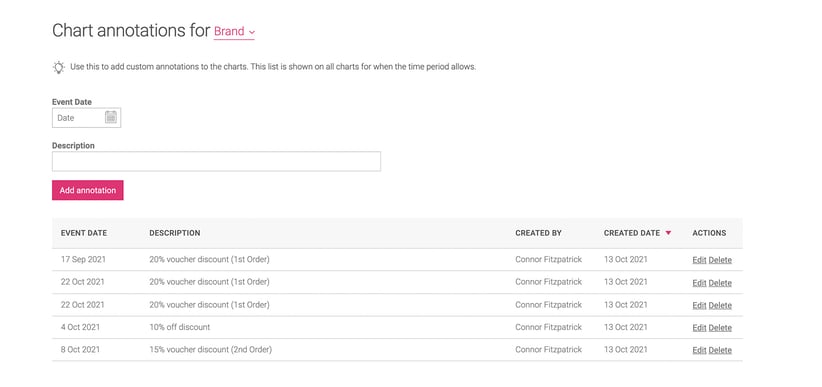Click the Actions column header
The width and height of the screenshot is (822, 387).
709,233
